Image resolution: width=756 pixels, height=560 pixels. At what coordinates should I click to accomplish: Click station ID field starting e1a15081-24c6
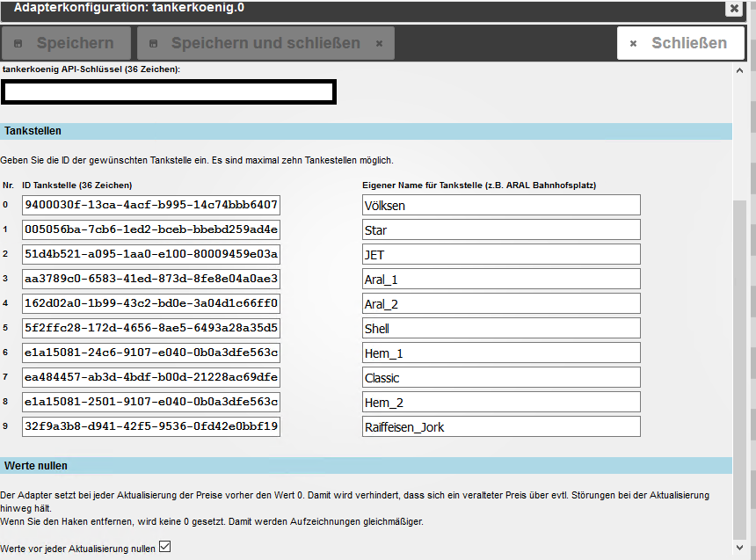pyautogui.click(x=151, y=353)
